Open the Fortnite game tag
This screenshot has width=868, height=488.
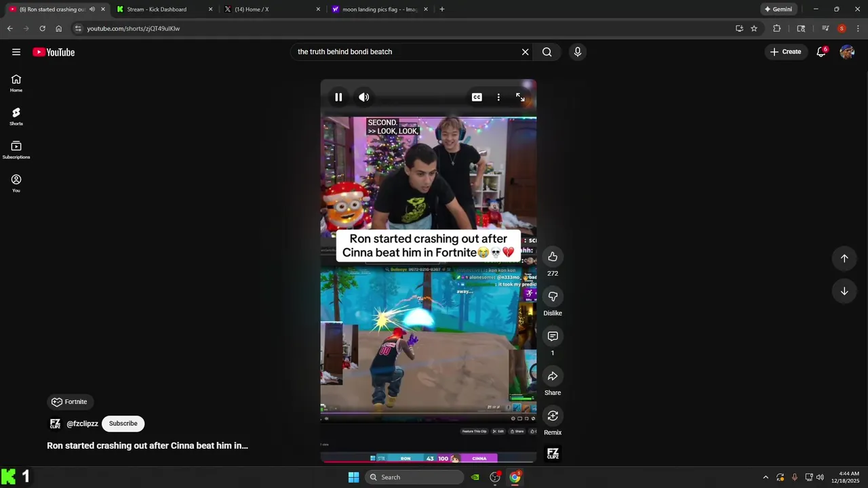pos(69,402)
